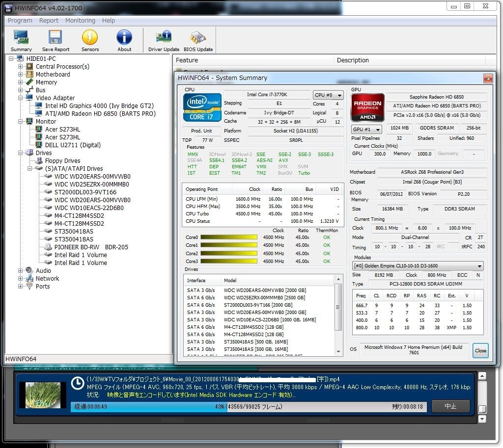Select the Motherboard tree icon
Screen dimensions: 503x448
(x=29, y=75)
